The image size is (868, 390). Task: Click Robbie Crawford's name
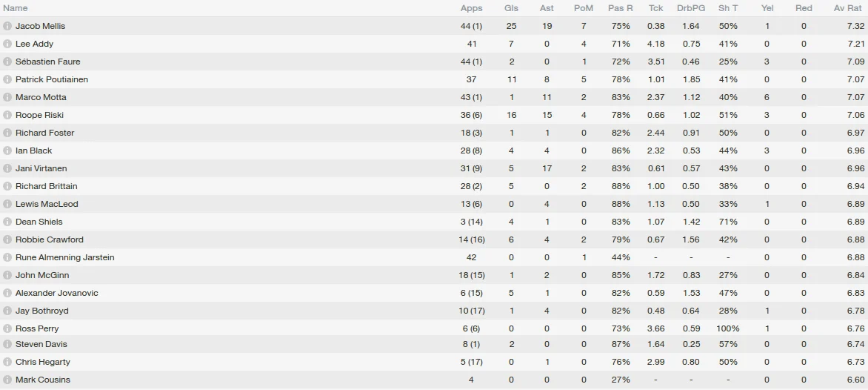49,239
